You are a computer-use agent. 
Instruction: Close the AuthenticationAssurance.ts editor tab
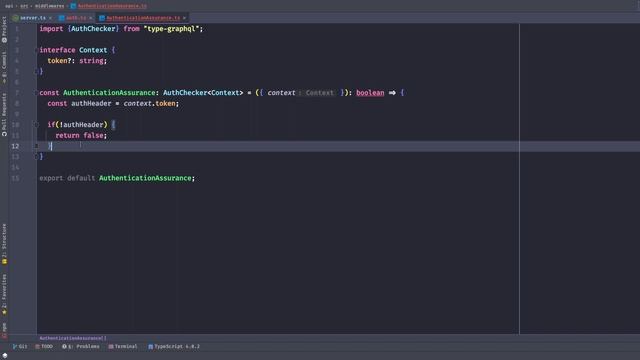pyautogui.click(x=184, y=18)
